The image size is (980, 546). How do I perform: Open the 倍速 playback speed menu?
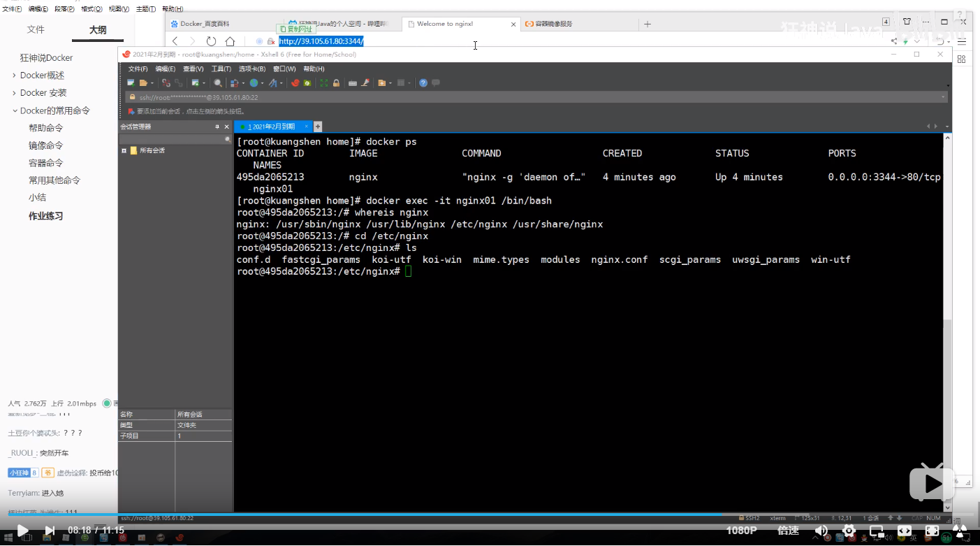pos(788,531)
